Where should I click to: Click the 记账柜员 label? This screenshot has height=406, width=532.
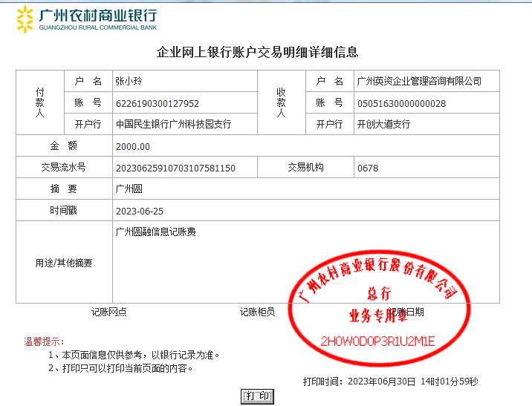click(x=257, y=312)
